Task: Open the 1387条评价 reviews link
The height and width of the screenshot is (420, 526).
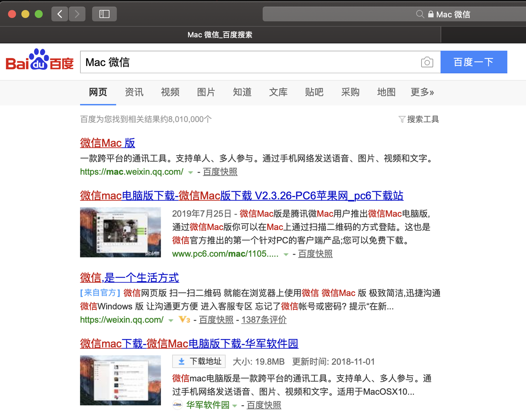Action: [x=264, y=320]
